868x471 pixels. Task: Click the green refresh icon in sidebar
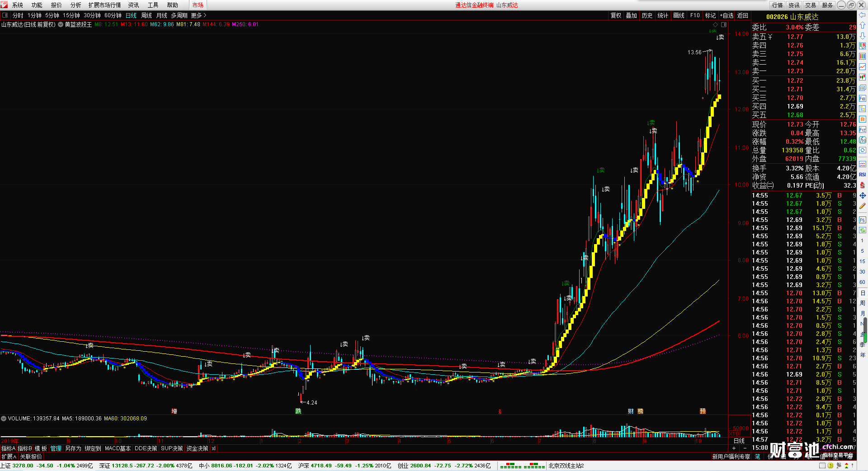point(863,231)
